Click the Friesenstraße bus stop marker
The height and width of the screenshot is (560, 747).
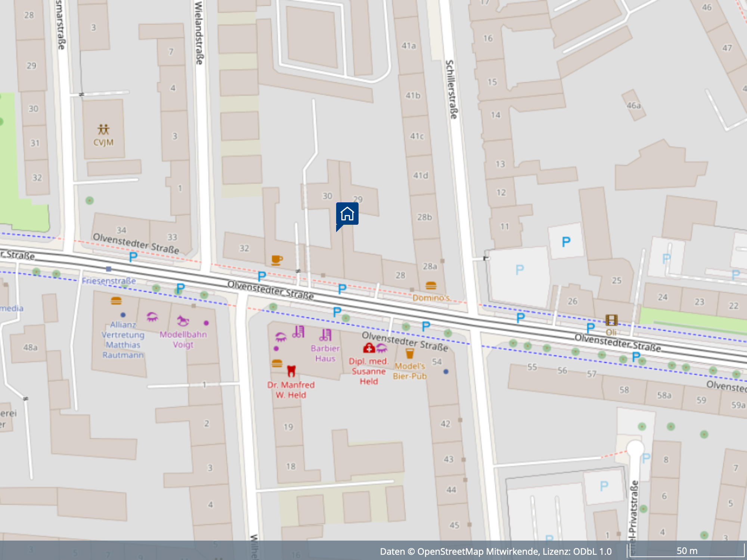point(109,269)
